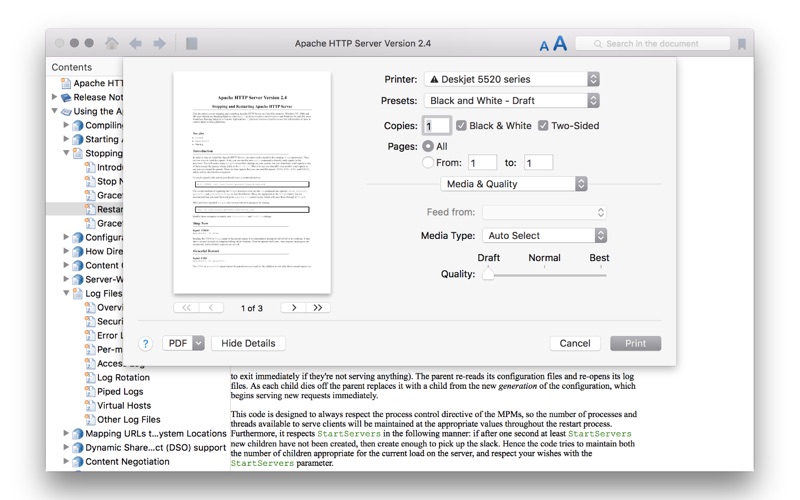Click the Cancel button
The width and height of the screenshot is (800, 500).
(x=575, y=343)
